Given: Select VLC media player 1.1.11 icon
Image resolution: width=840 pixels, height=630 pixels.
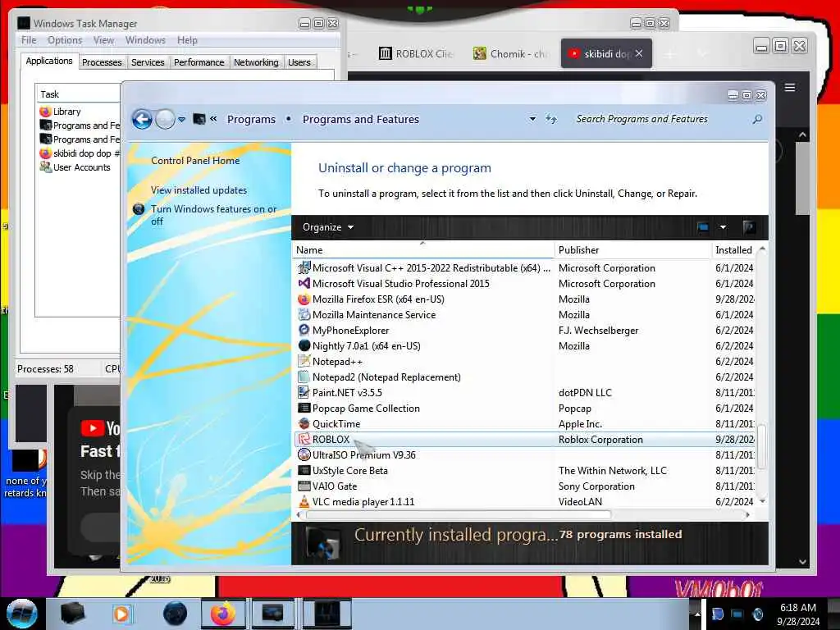Looking at the screenshot, I should pyautogui.click(x=304, y=501).
